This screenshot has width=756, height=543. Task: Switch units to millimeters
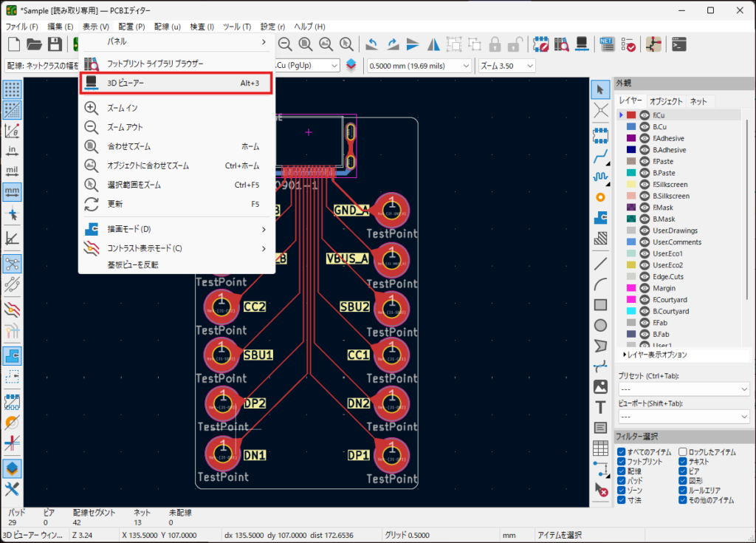pyautogui.click(x=12, y=191)
